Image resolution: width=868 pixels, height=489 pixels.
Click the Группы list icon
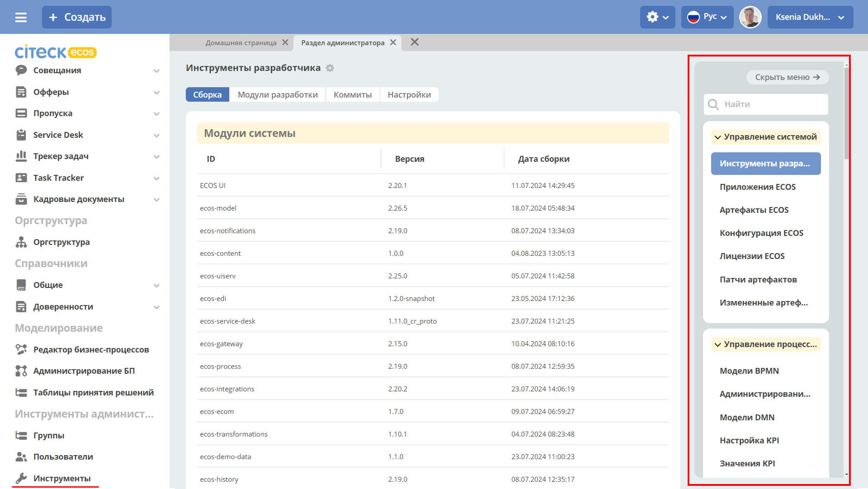click(21, 435)
